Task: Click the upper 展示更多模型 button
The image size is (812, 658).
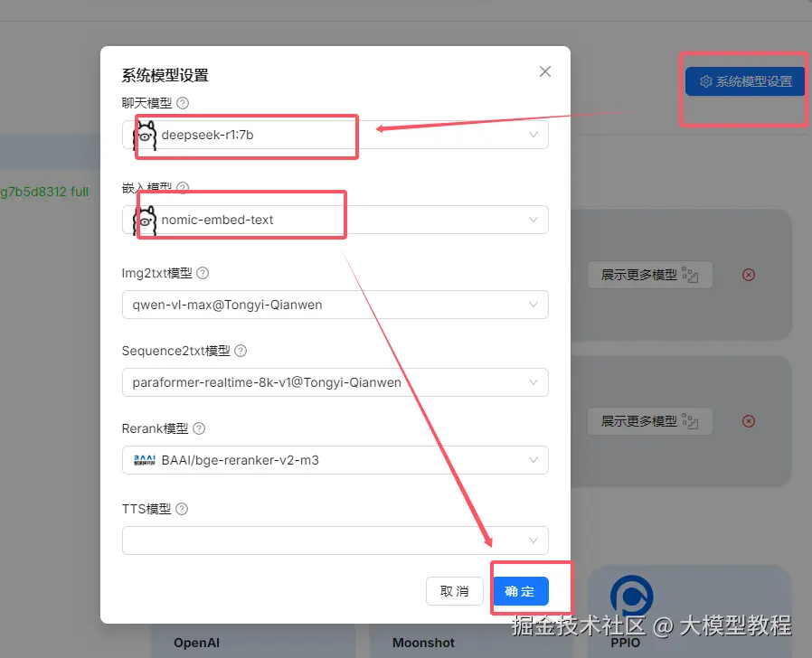Action: tap(649, 275)
